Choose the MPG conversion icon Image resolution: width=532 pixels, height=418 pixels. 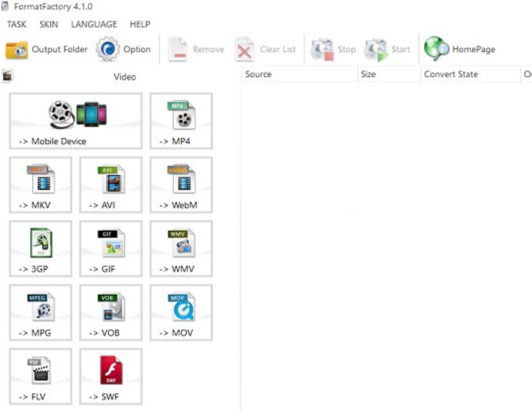pyautogui.click(x=41, y=308)
